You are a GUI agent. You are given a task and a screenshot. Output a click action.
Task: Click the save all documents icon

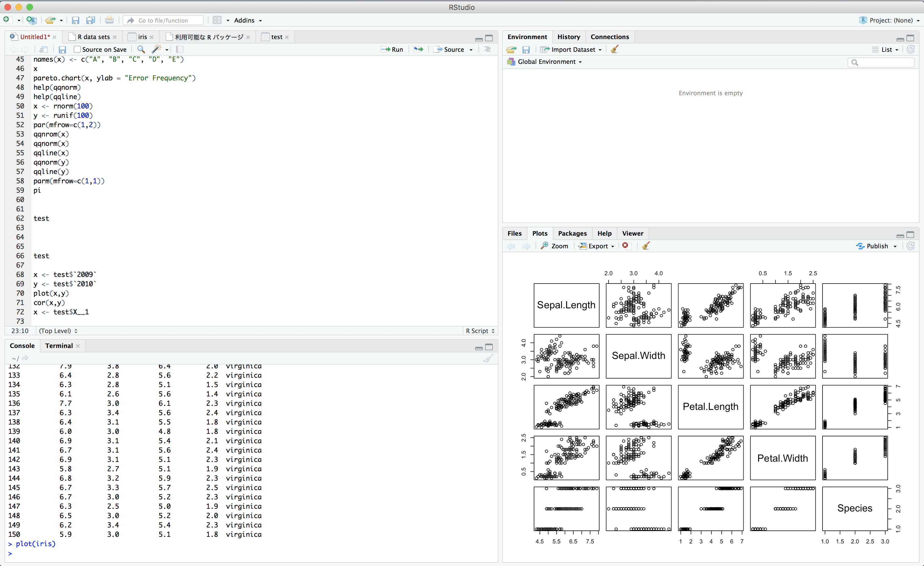coord(90,20)
